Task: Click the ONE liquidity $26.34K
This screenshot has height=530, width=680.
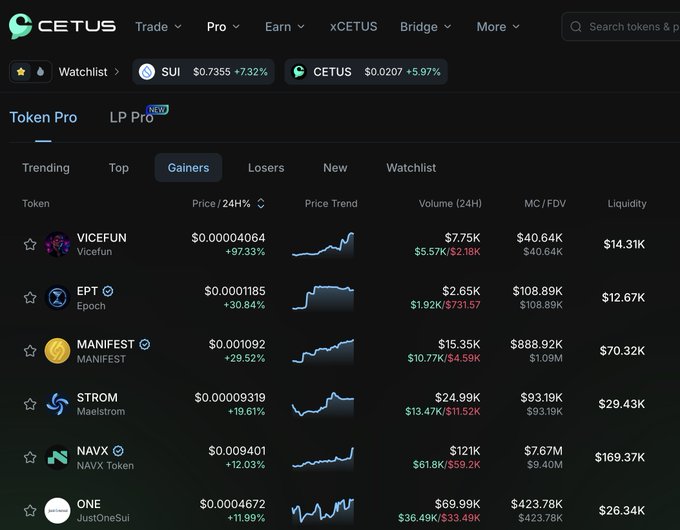Action: point(622,510)
